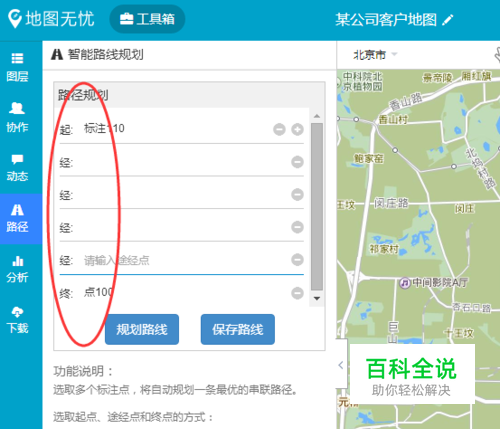The image size is (500, 429).
Task: Remove the start point 标注110 with minus icon
Action: click(279, 129)
